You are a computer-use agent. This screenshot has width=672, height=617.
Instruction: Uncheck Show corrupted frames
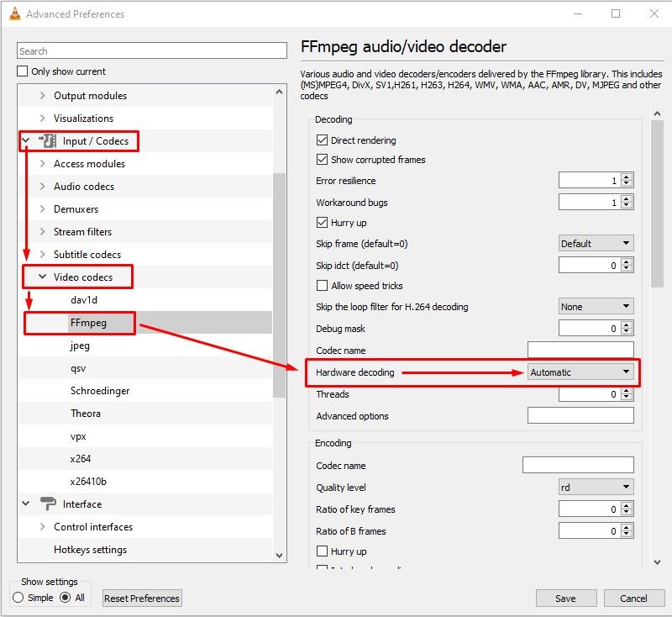click(x=322, y=160)
